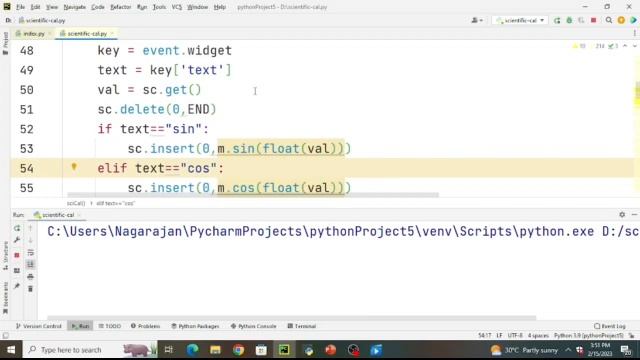640x360 pixels.
Task: Click Windows taskbar search box
Action: pyautogui.click(x=90, y=350)
